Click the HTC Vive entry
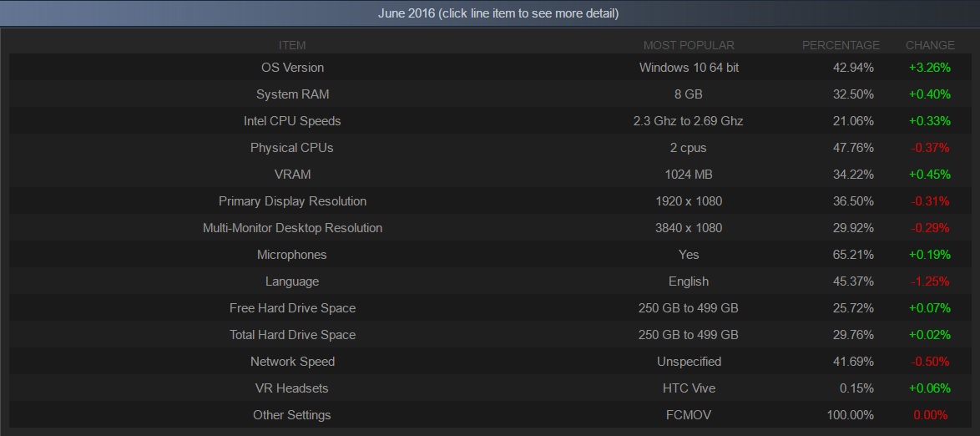 pos(689,388)
